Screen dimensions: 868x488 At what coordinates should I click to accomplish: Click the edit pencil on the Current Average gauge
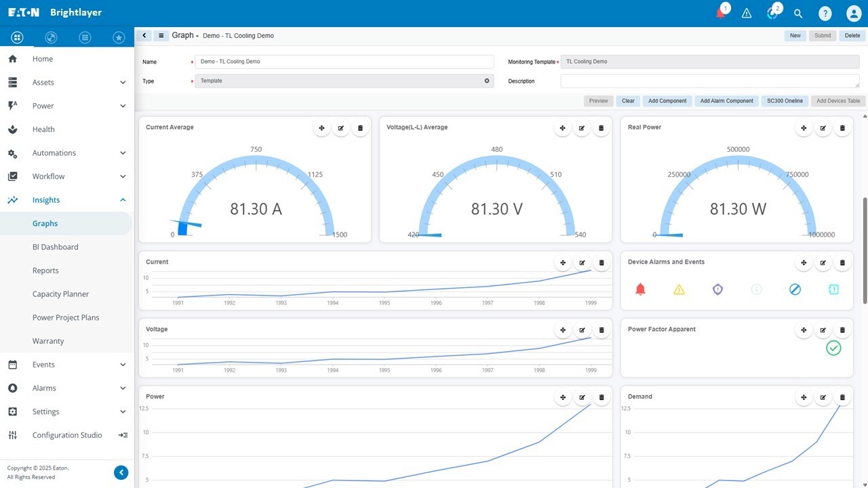point(341,127)
